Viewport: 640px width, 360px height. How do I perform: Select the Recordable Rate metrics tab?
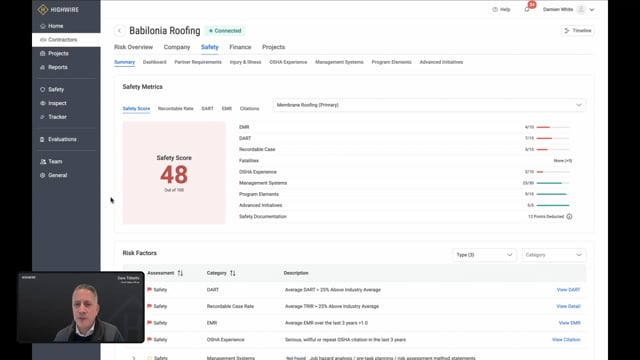pos(176,109)
